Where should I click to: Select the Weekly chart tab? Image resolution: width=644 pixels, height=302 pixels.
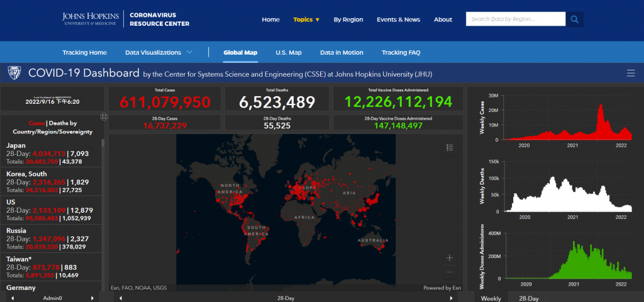tap(491, 298)
